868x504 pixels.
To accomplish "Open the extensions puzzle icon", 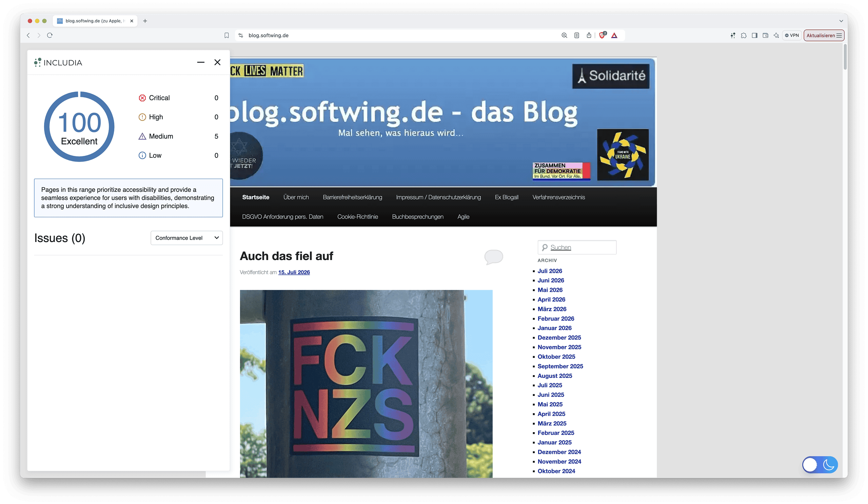I will coord(744,36).
